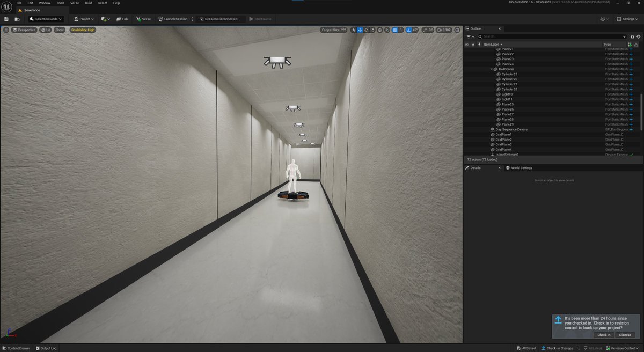Screen dimensions: 644x352
Task: Open the viewport layout grid icon
Action: 457,30
